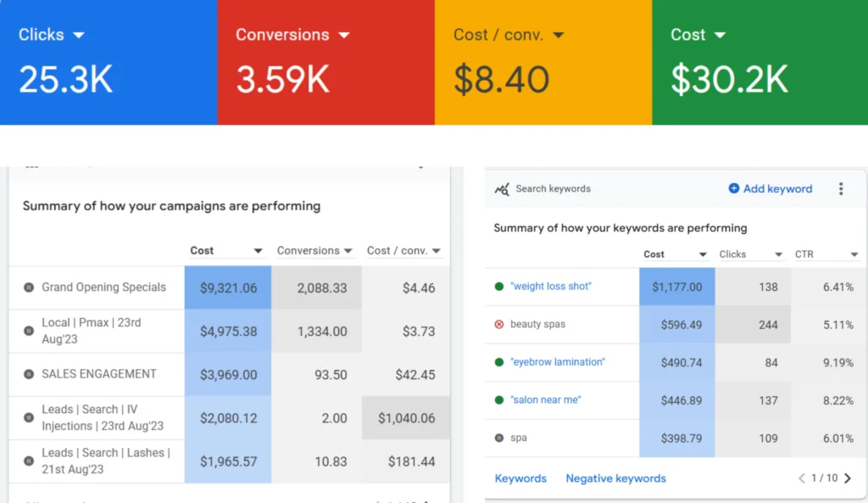Click the Add keyword button
The image size is (868, 503).
(x=770, y=189)
